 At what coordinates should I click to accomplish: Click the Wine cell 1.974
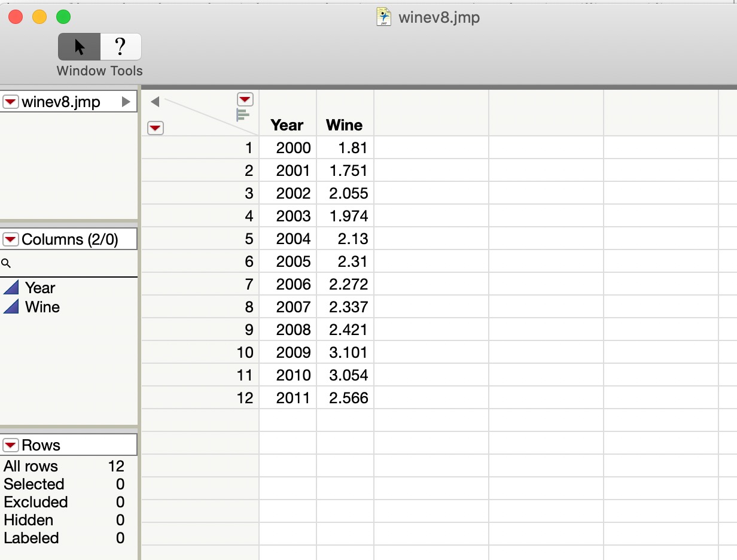(345, 216)
